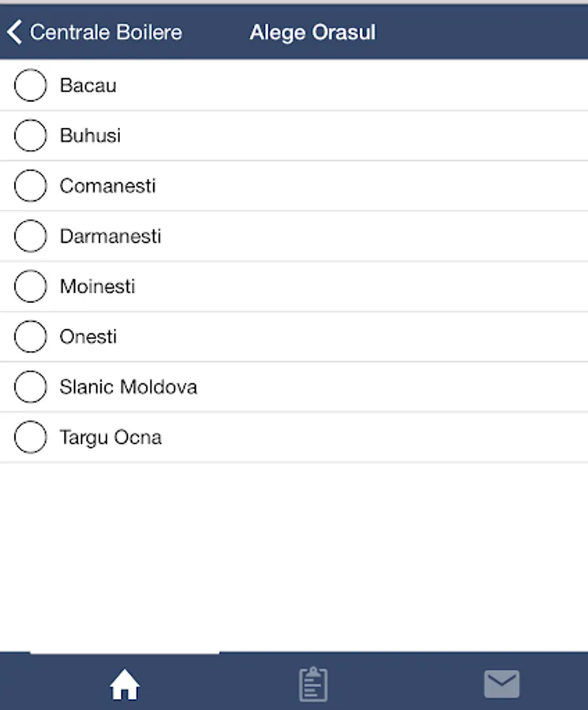Screen dimensions: 588x710
Task: Choose the Moinesti radio button
Action: click(x=31, y=286)
